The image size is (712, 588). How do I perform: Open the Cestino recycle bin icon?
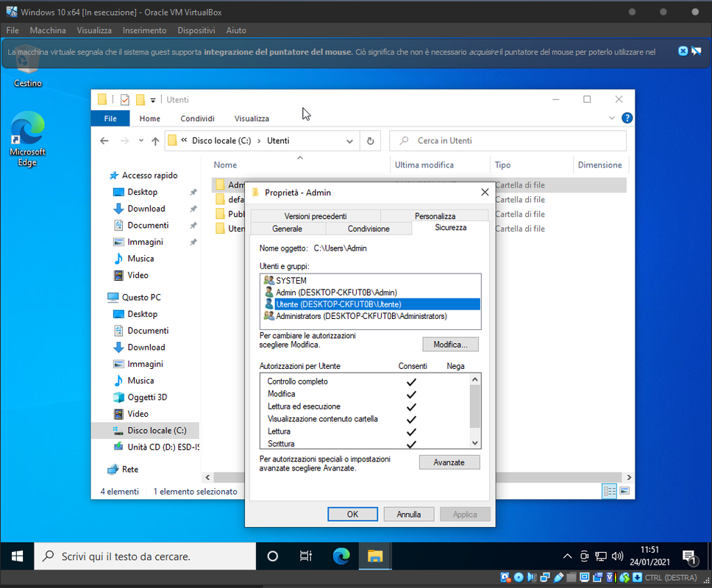27,67
